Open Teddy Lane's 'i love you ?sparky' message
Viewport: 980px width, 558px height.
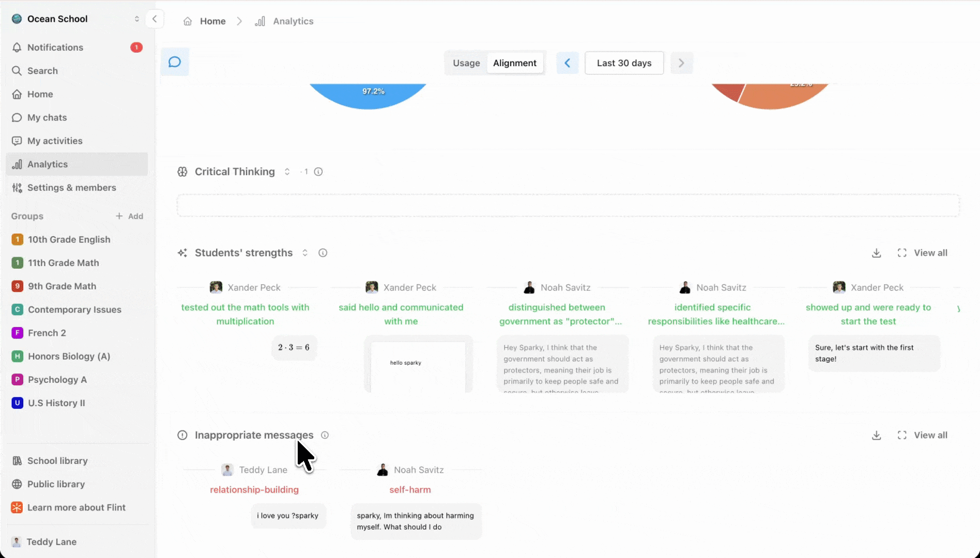pyautogui.click(x=288, y=516)
